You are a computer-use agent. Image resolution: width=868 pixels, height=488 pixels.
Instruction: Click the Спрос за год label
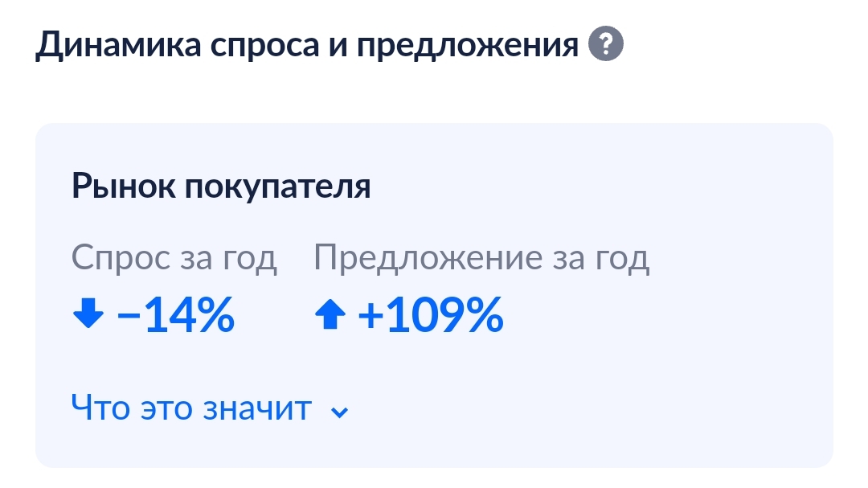(x=174, y=258)
